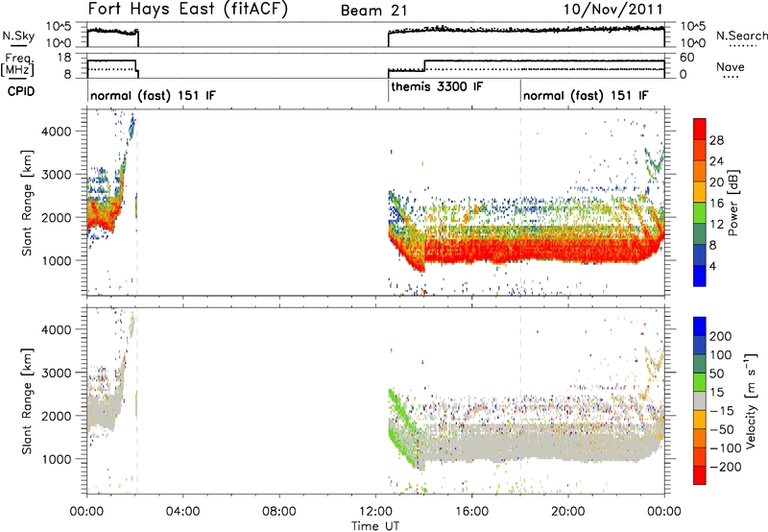Viewport: 768px width, 532px height.
Task: Click the '60' tick on the Nave axis
Action: click(687, 58)
